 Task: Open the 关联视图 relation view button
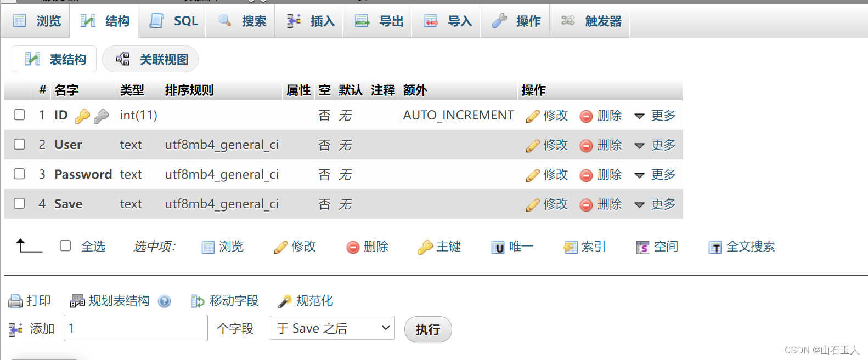click(x=151, y=59)
